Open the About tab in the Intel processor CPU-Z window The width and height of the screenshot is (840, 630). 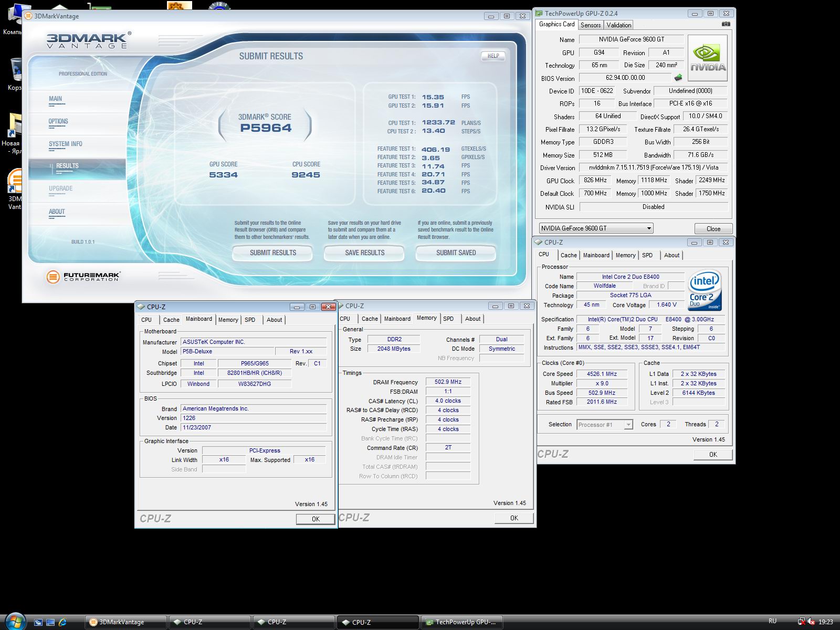click(x=671, y=255)
